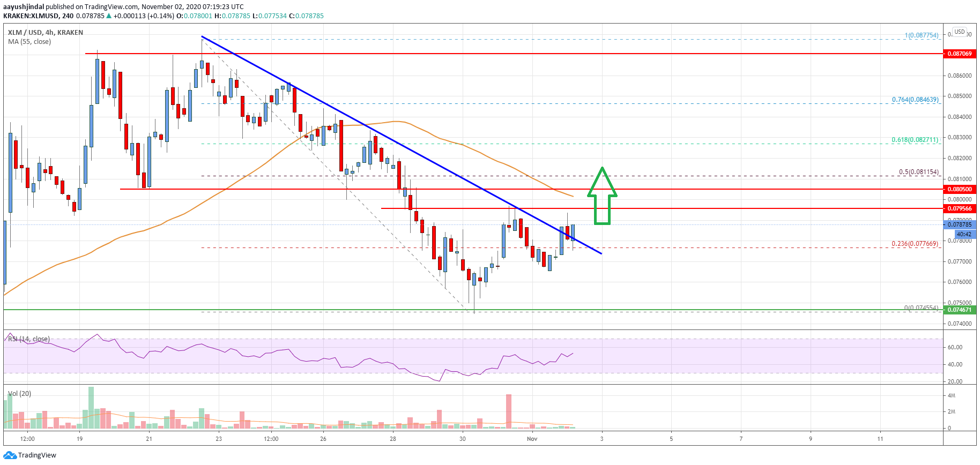Click the 0.074671 green price label
Viewport: 980px width, 465px height.
tap(960, 310)
